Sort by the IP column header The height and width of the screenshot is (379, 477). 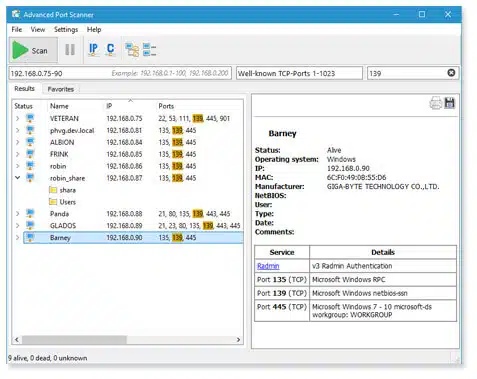(x=109, y=106)
